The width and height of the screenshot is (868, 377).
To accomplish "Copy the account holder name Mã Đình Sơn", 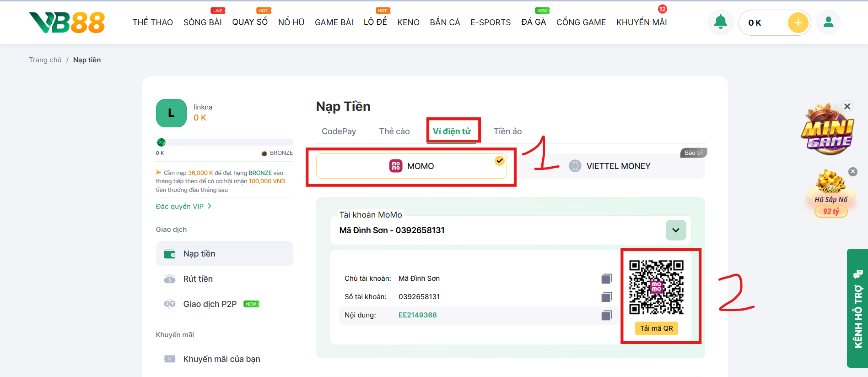I will [x=606, y=279].
